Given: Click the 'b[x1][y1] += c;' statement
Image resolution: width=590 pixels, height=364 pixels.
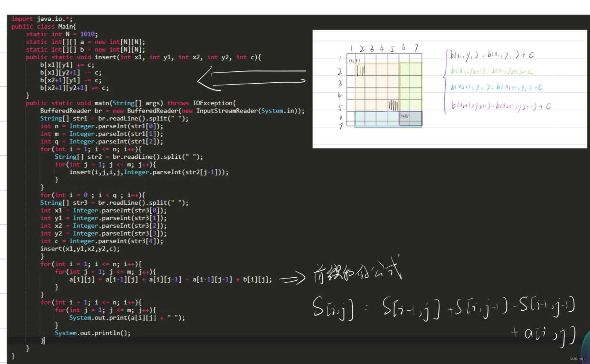Looking at the screenshot, I should [67, 65].
